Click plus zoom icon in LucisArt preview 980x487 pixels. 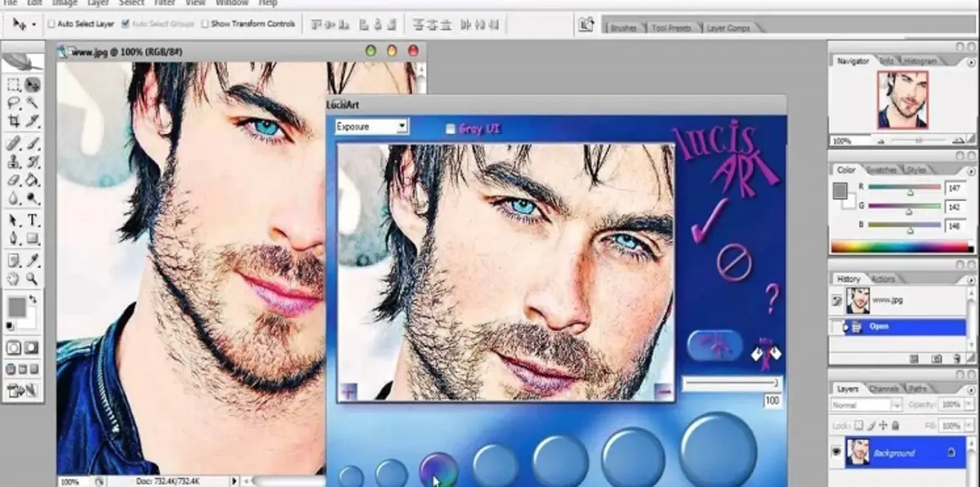[349, 391]
